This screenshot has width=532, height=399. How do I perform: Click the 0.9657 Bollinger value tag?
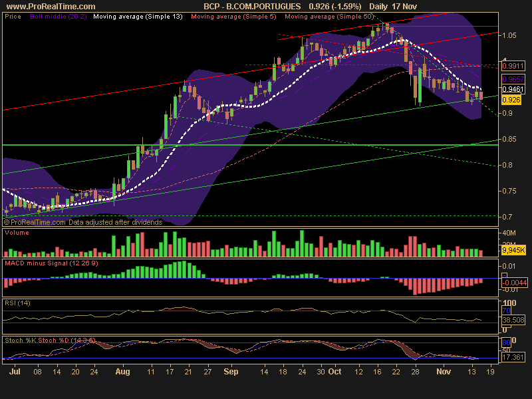pyautogui.click(x=513, y=79)
